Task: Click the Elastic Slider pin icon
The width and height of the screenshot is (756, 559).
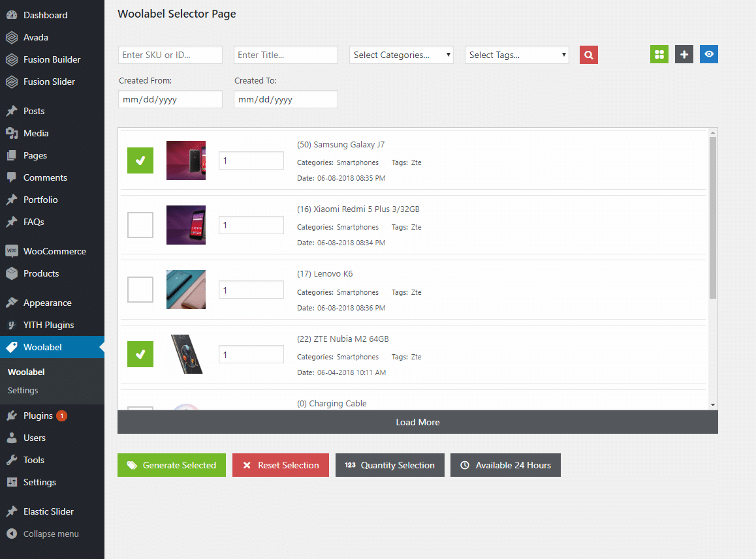Action: click(x=12, y=511)
